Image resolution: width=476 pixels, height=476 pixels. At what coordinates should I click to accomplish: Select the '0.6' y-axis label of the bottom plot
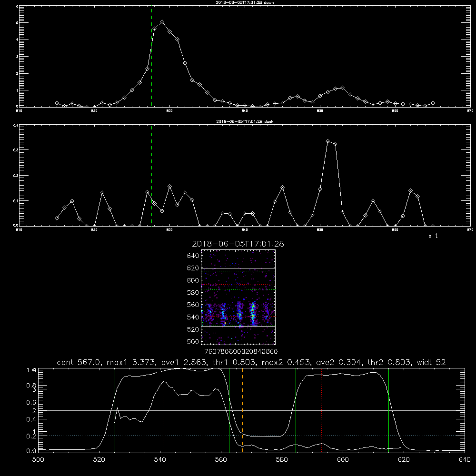(31, 402)
